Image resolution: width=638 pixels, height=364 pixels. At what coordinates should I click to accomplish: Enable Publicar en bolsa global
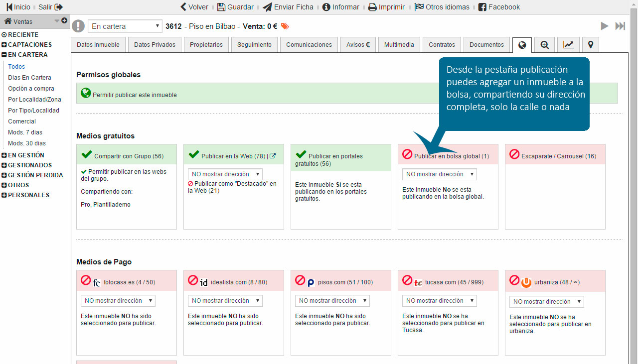tap(407, 155)
